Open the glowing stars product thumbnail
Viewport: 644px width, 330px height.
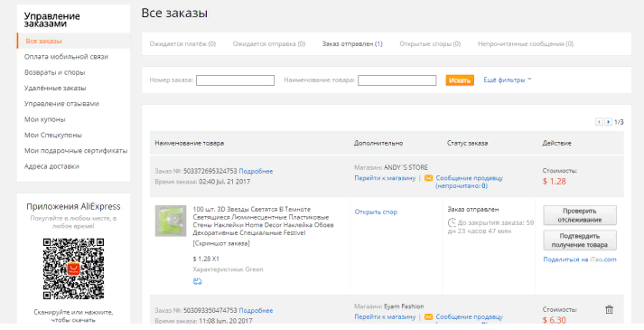[171, 222]
